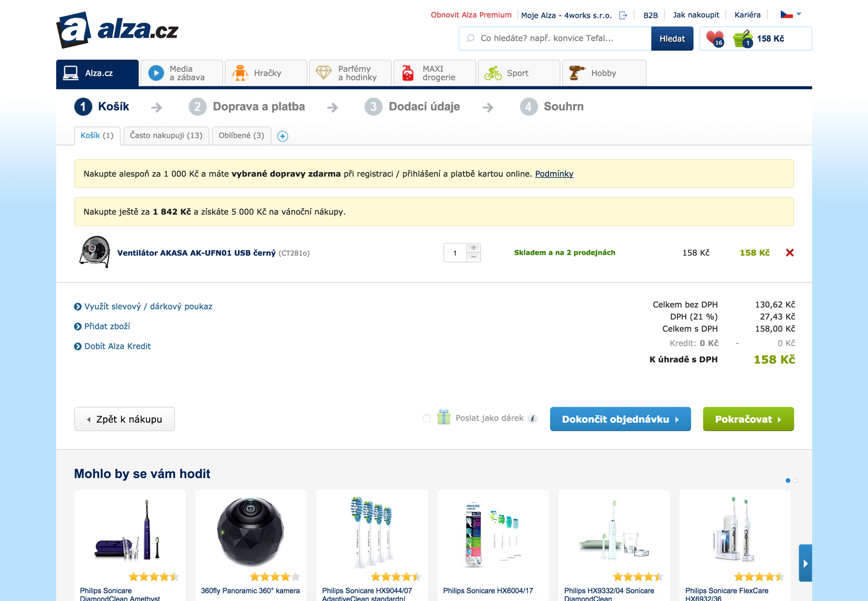Open Obnovit Alza Premium link
868x601 pixels.
471,15
